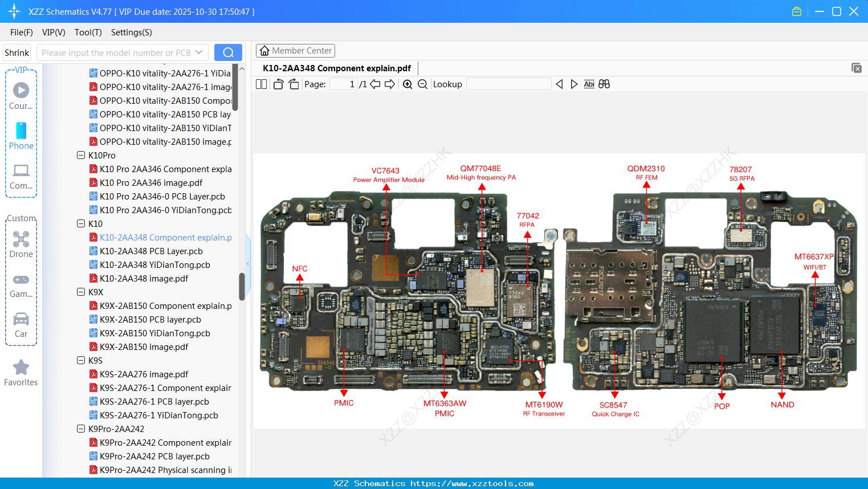Zoom in on the component explain PDF
868x489 pixels.
[407, 84]
